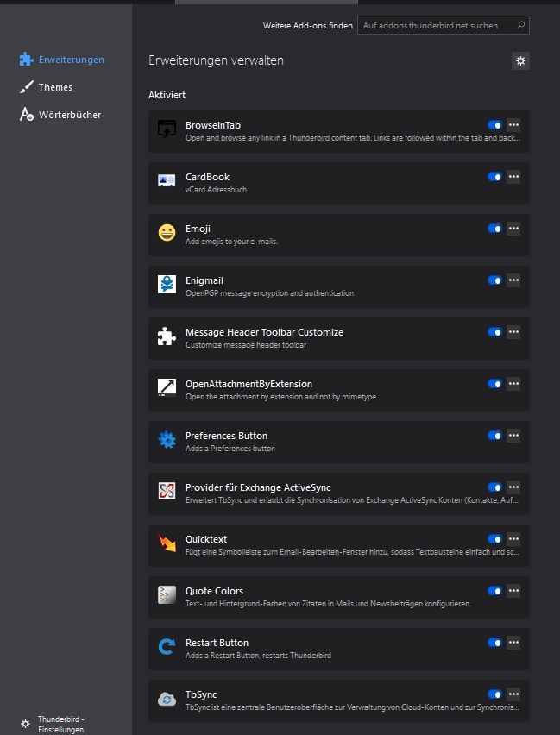Image resolution: width=560 pixels, height=735 pixels.
Task: Open Thunderbird-Einstellungen link
Action: pyautogui.click(x=60, y=724)
